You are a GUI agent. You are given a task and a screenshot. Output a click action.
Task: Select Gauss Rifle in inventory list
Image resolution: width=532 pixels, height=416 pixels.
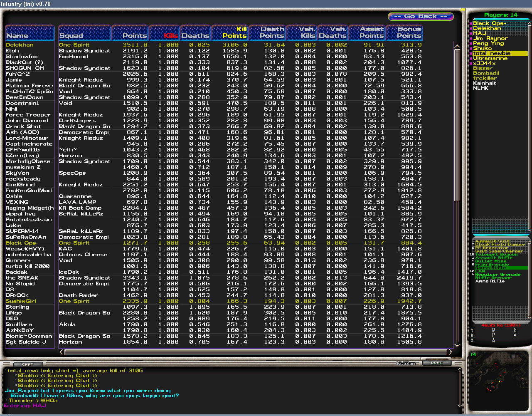(490, 268)
